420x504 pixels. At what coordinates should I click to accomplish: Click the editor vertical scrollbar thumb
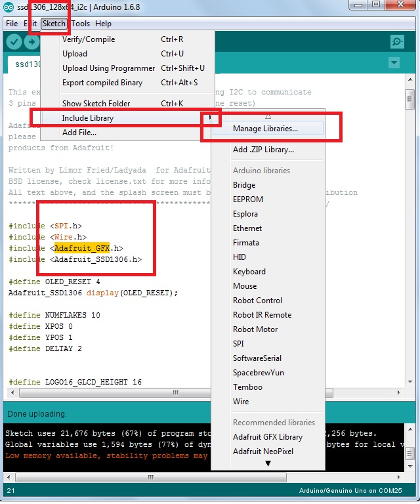(x=409, y=99)
